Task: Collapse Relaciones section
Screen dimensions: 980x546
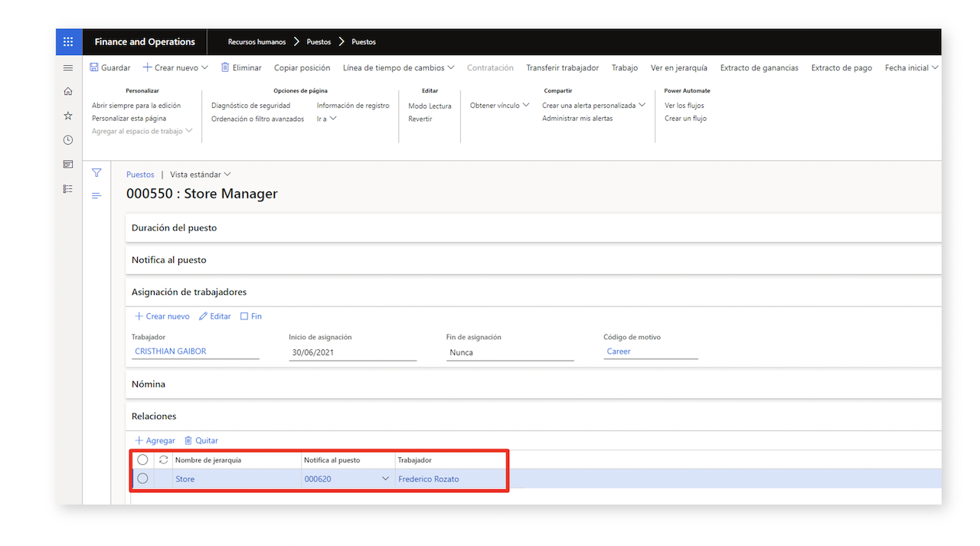Action: coord(533,417)
